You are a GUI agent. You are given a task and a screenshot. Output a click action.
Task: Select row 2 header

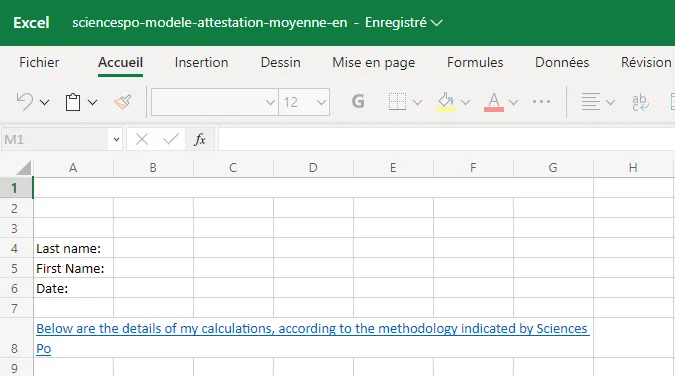tap(16, 208)
